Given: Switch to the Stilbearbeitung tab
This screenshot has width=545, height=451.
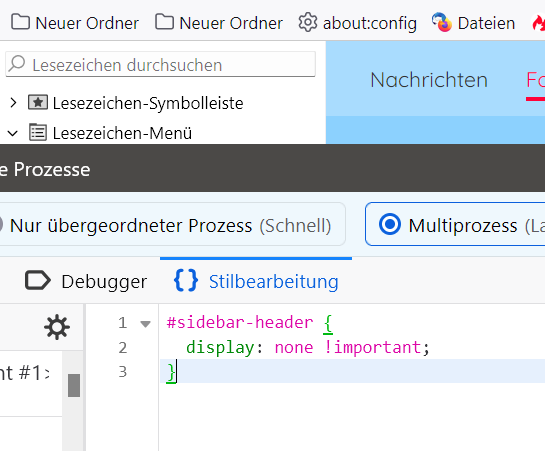Looking at the screenshot, I should pyautogui.click(x=256, y=281).
